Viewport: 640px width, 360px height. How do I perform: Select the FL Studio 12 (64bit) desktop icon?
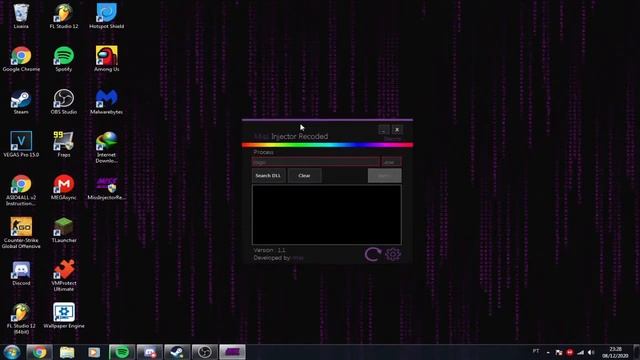(x=21, y=319)
